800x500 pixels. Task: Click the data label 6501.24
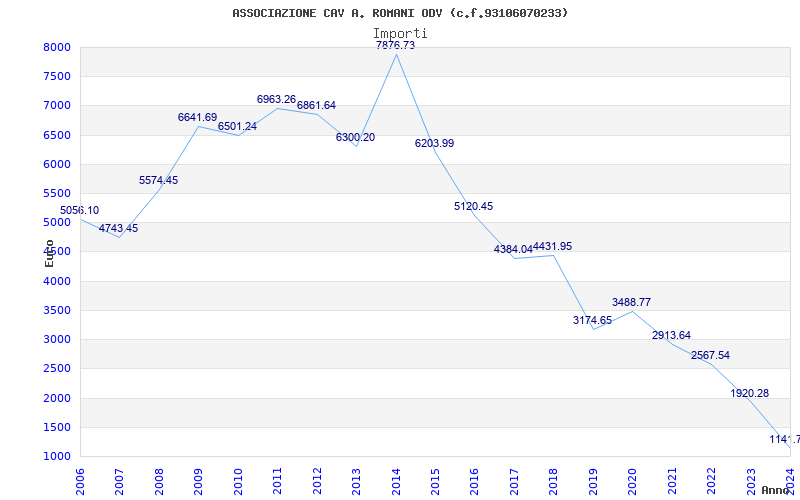[237, 126]
